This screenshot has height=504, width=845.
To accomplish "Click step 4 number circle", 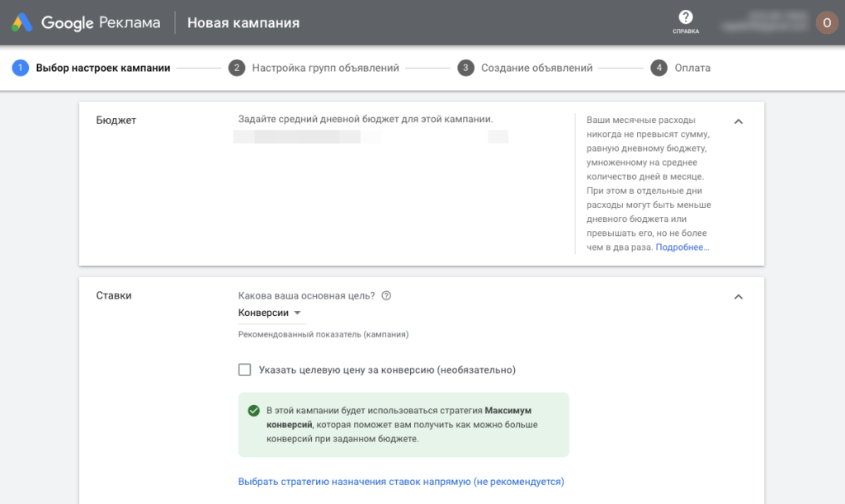I will click(x=659, y=68).
